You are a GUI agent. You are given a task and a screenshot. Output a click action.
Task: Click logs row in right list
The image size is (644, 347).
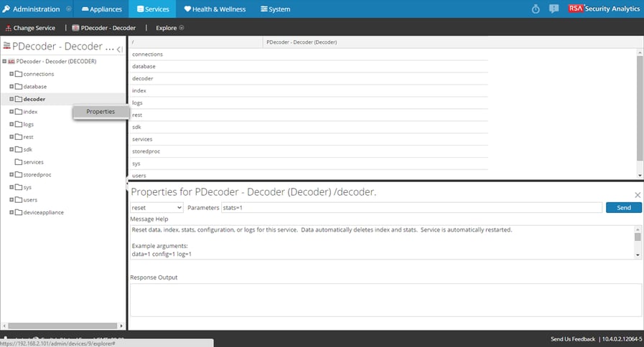coord(309,103)
